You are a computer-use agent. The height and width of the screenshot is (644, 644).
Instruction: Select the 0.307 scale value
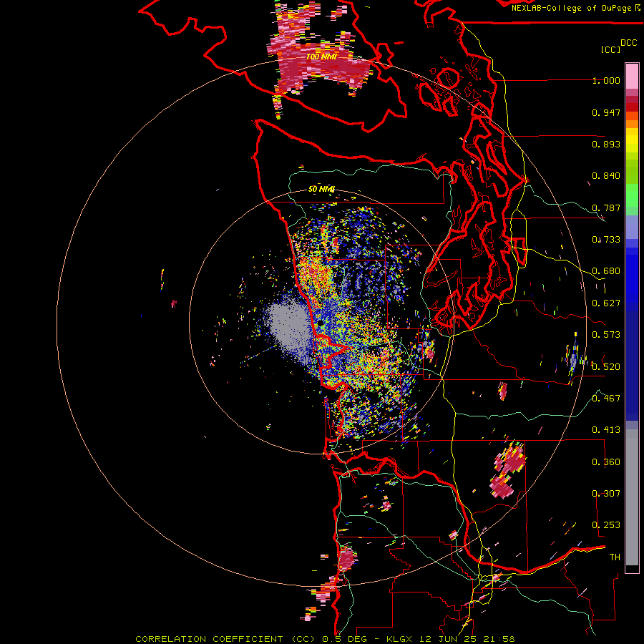coord(606,494)
